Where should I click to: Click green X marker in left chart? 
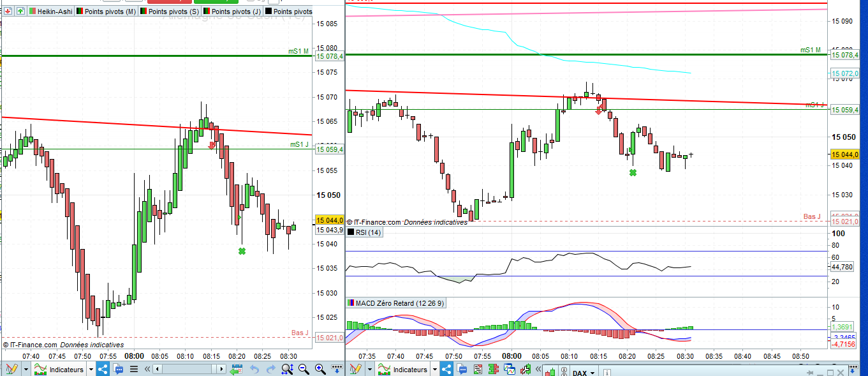click(x=242, y=252)
